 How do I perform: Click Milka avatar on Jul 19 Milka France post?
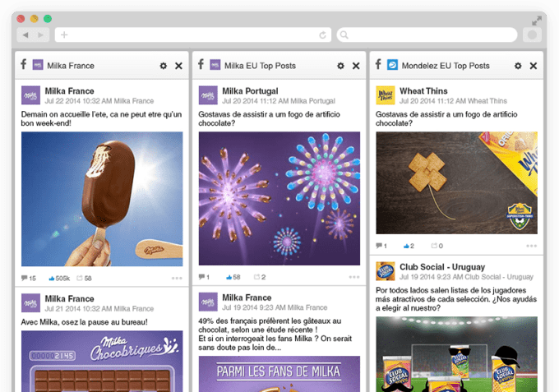[208, 302]
